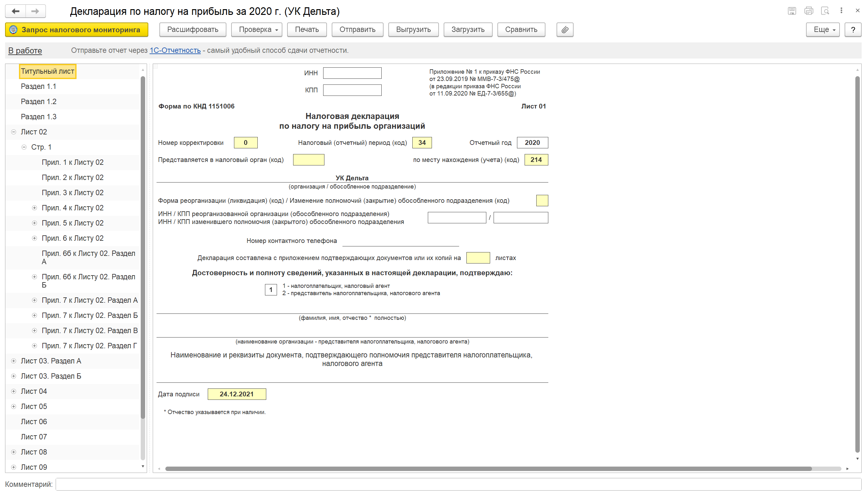This screenshot has height=496, width=868.
Task: Expand the Лист 08 node
Action: [x=14, y=452]
